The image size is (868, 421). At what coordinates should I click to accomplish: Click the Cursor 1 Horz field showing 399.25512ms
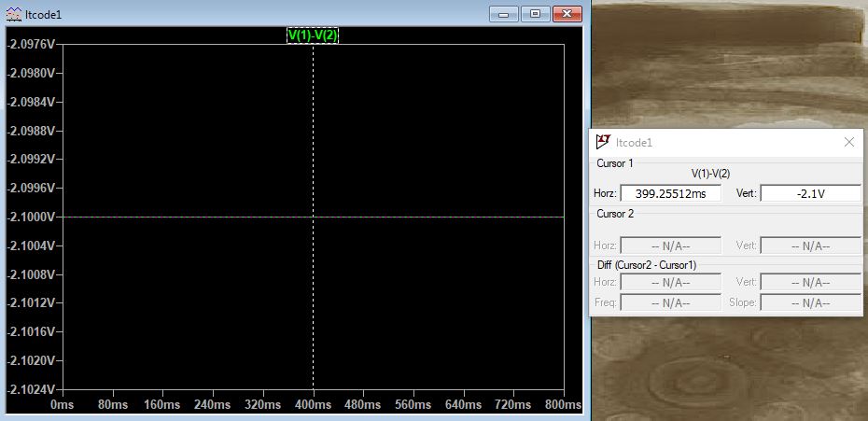point(670,193)
